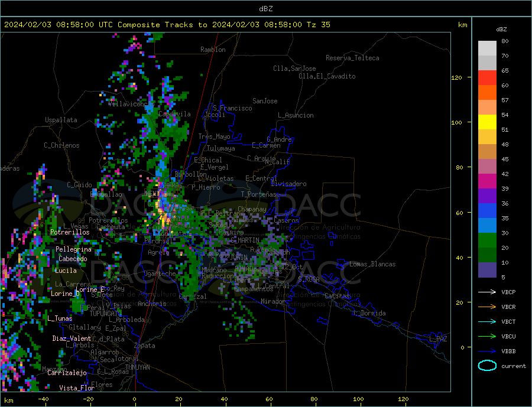Click the Reserva_Telteca map label
Image resolution: width=532 pixels, height=407 pixels.
(x=352, y=58)
